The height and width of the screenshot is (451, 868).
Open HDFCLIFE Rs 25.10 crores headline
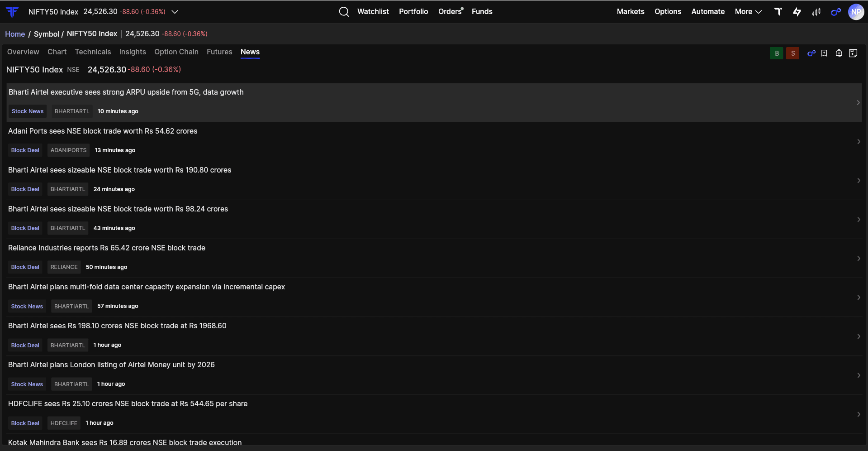(128, 404)
